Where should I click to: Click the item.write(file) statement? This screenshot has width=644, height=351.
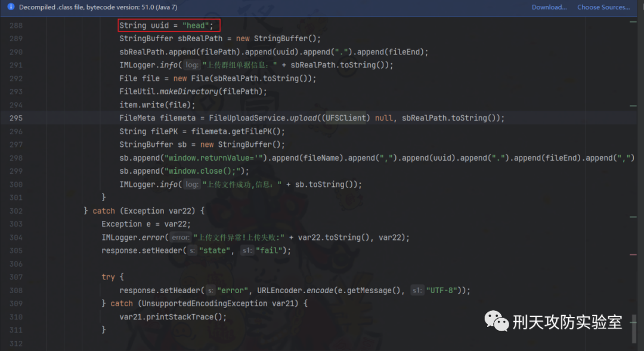(157, 105)
